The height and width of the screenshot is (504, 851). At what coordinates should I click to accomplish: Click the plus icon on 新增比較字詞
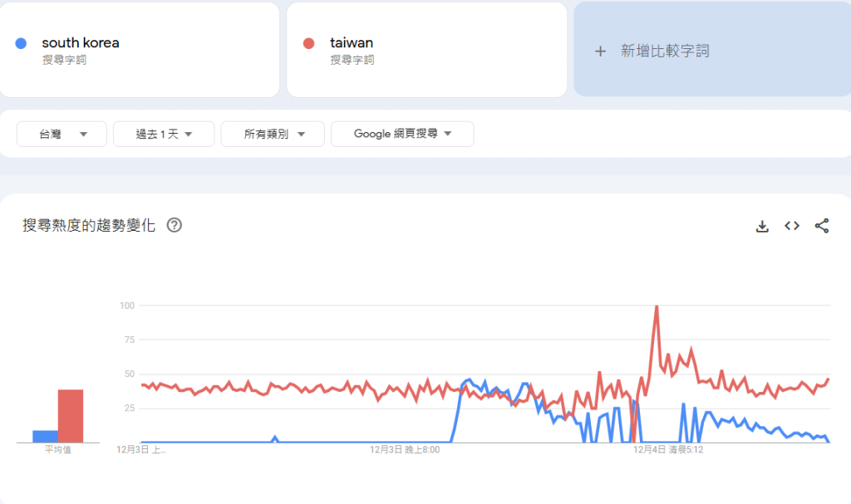[x=600, y=51]
